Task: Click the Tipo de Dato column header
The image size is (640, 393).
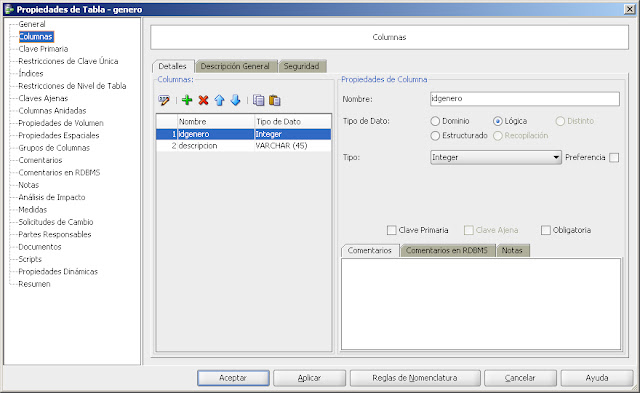Action: click(x=293, y=122)
